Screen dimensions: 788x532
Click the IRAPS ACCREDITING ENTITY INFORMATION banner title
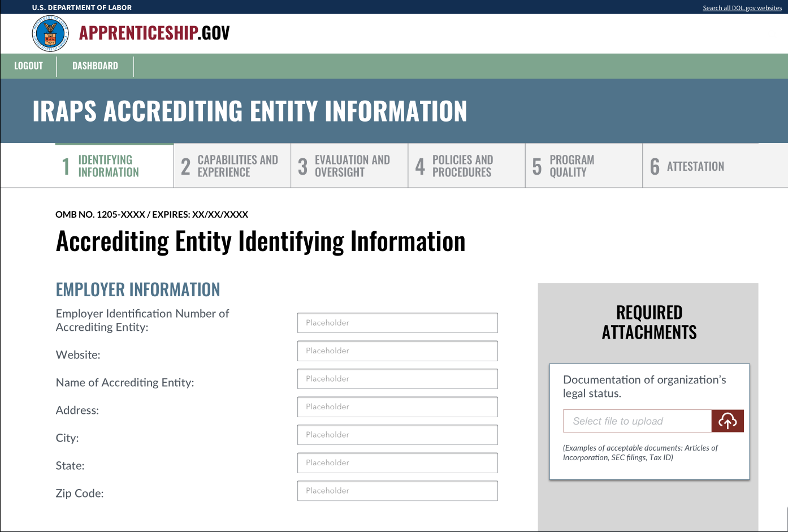[250, 111]
